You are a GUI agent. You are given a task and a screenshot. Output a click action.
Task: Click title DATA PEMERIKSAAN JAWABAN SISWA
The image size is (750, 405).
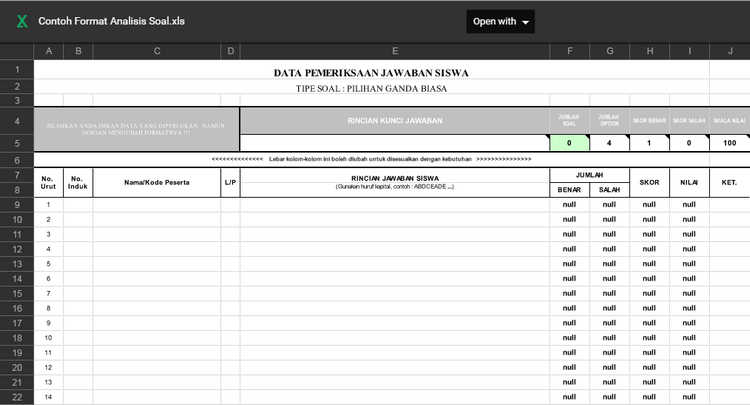[371, 73]
